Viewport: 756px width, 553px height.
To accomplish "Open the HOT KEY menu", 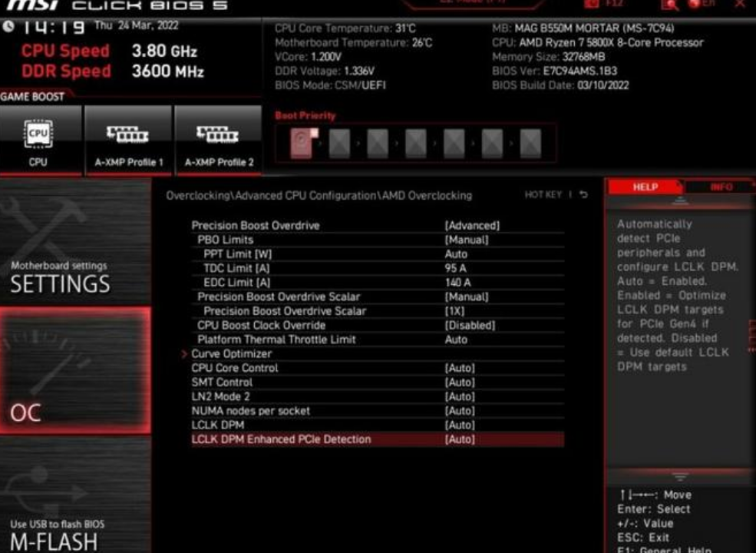I will [x=543, y=194].
